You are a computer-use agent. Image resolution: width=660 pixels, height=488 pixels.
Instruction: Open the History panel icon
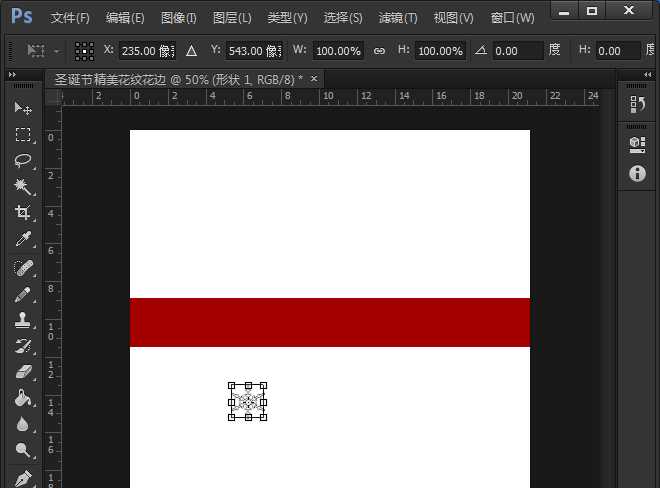point(637,104)
